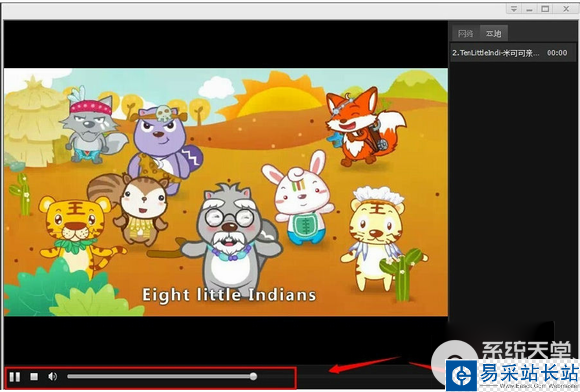The height and width of the screenshot is (392, 580).
Task: Mute the speaker volume icon
Action: (x=53, y=376)
